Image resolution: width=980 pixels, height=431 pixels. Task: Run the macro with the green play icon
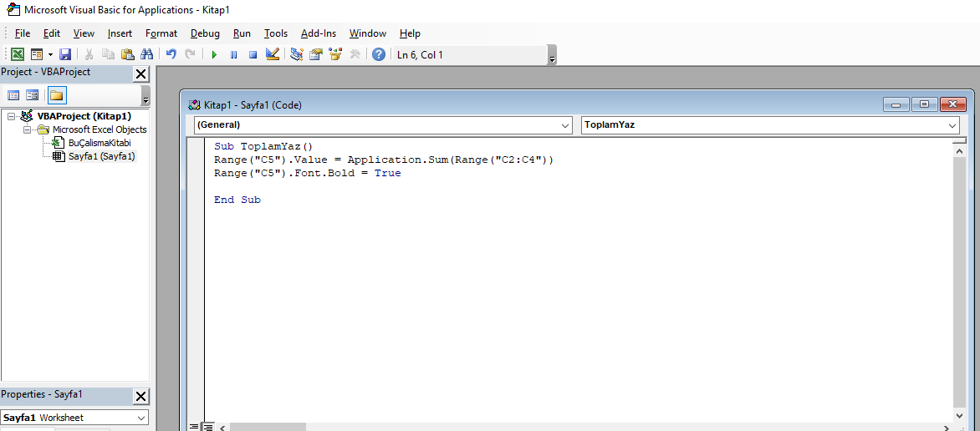[214, 55]
